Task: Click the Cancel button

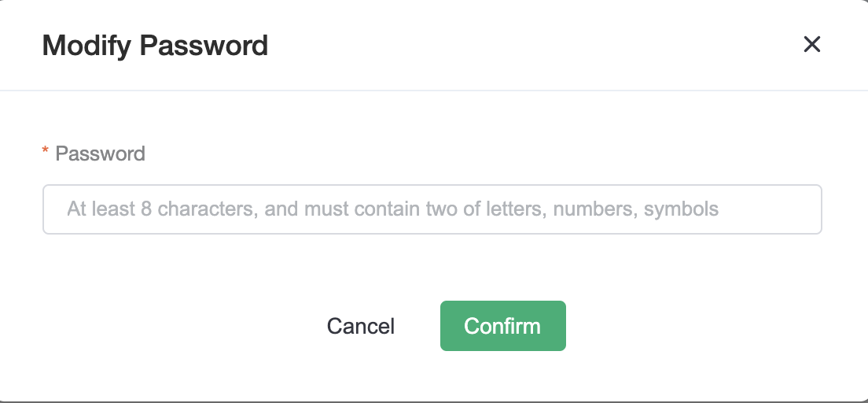Action: tap(360, 326)
